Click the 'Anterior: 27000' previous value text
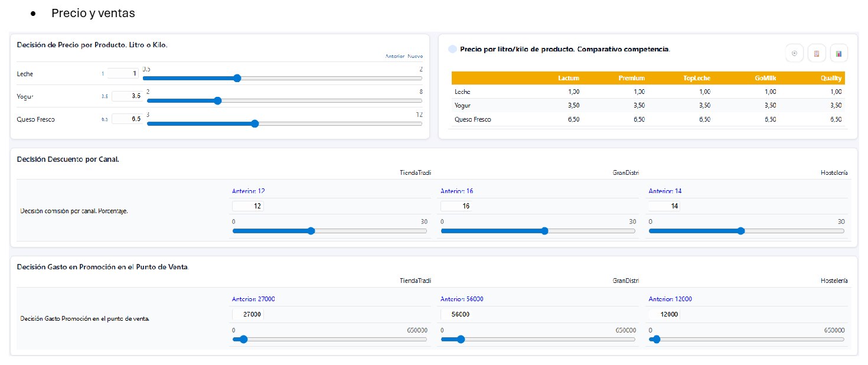The height and width of the screenshot is (365, 868). (x=253, y=299)
